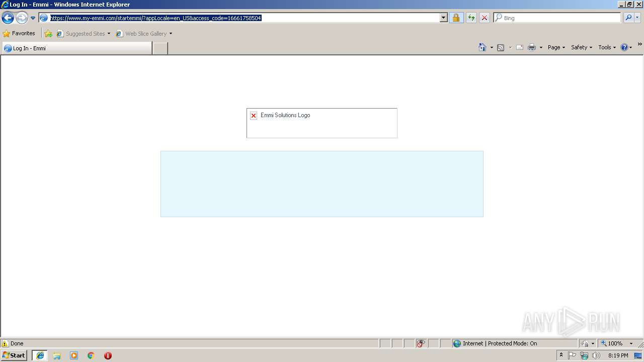Expand the Web Slice Gallery dropdown arrow
This screenshot has height=362, width=644.
click(x=171, y=34)
